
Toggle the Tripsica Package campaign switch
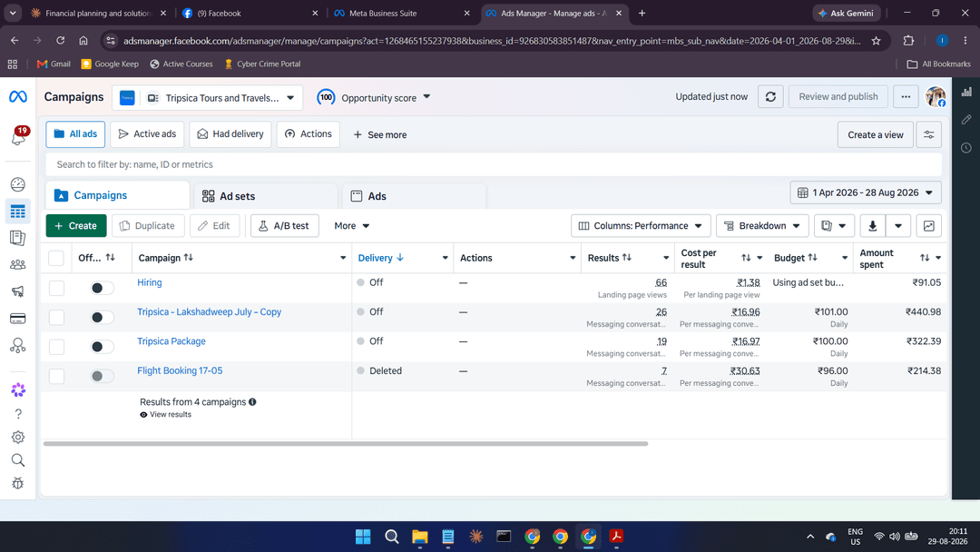coord(103,347)
